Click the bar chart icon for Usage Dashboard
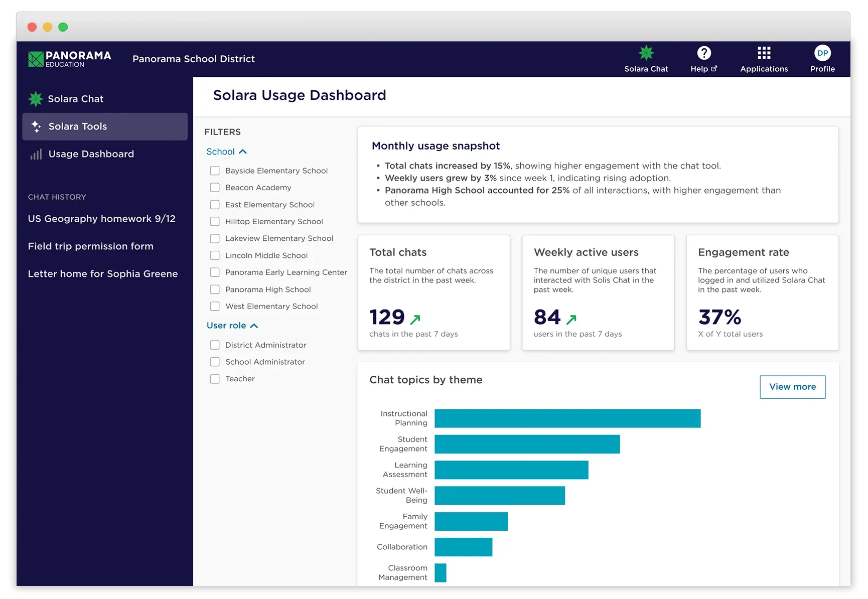The height and width of the screenshot is (599, 868). click(36, 154)
